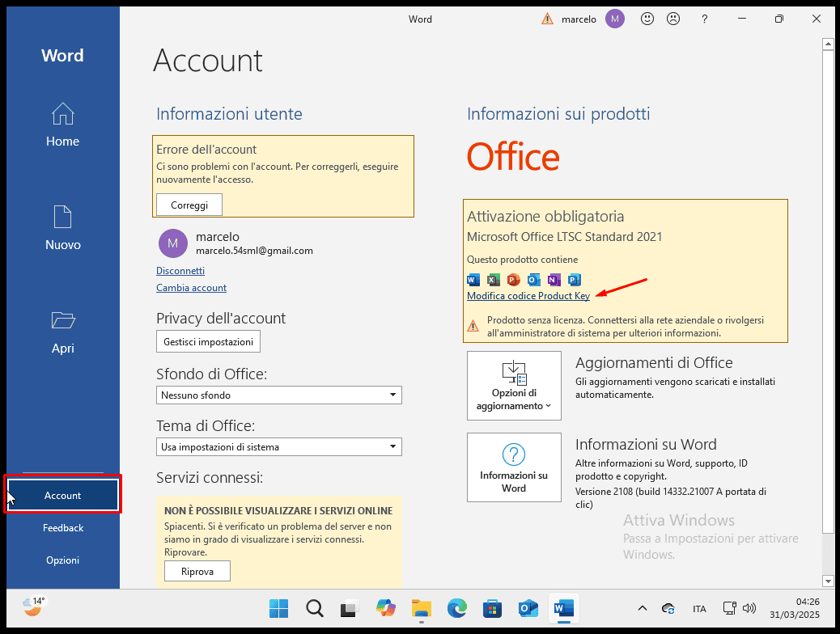This screenshot has height=634, width=840.
Task: Click the scrollbar down arrow
Action: tap(828, 581)
